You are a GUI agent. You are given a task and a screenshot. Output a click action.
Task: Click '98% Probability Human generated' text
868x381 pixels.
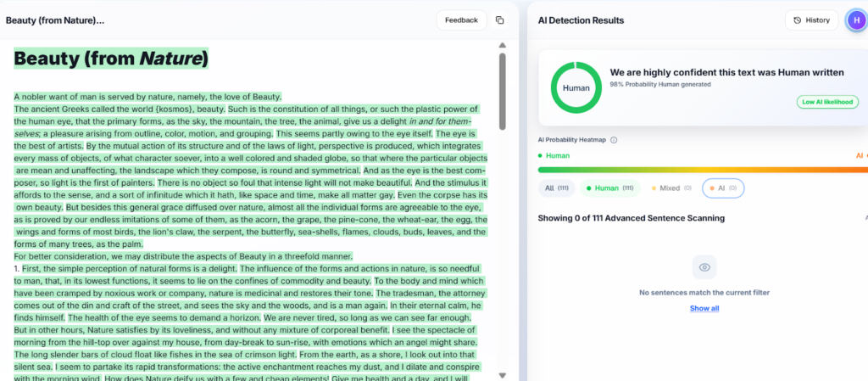[659, 85]
